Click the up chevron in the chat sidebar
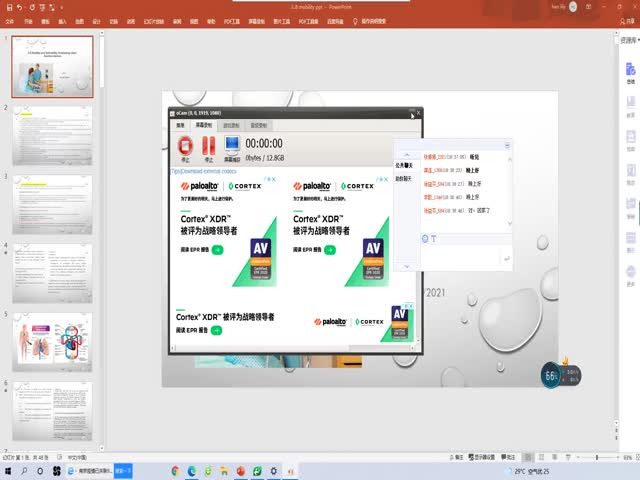The height and width of the screenshot is (480, 640). 406,153
